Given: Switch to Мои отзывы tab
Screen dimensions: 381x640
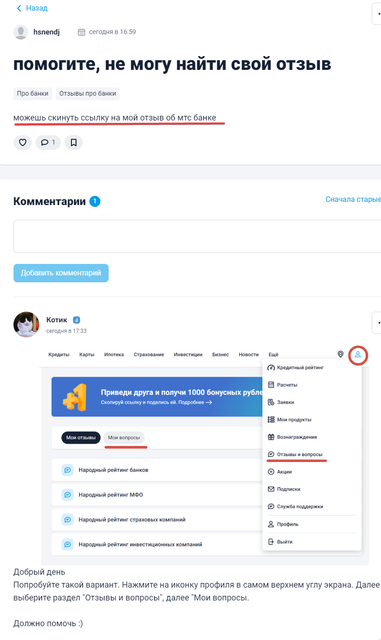Looking at the screenshot, I should click(81, 438).
